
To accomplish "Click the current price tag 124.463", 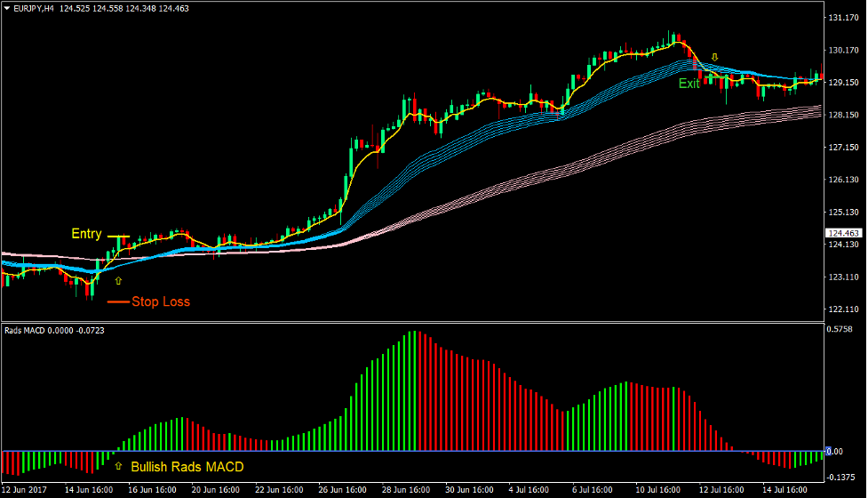I will (x=844, y=233).
